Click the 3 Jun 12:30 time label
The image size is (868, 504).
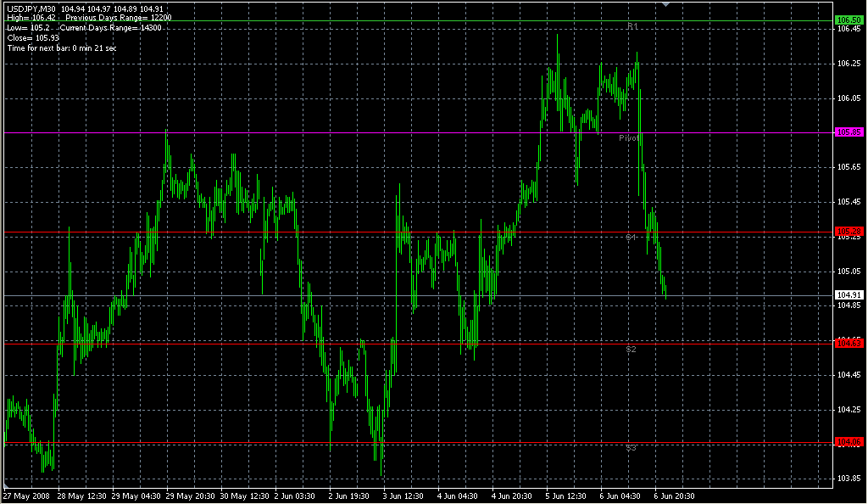point(403,496)
